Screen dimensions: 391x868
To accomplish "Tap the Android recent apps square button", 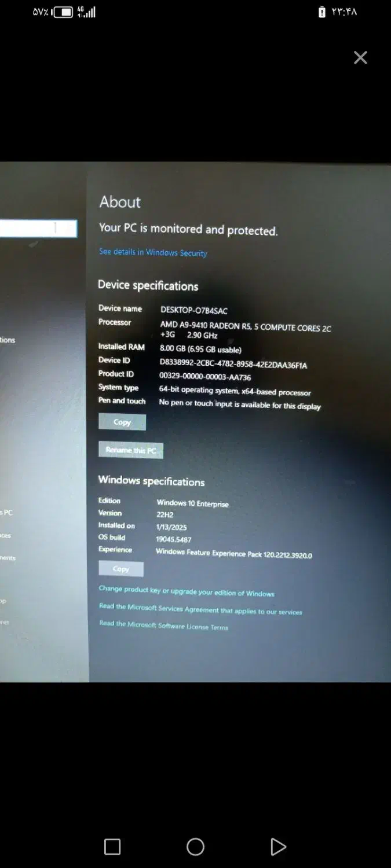I will 112,847.
